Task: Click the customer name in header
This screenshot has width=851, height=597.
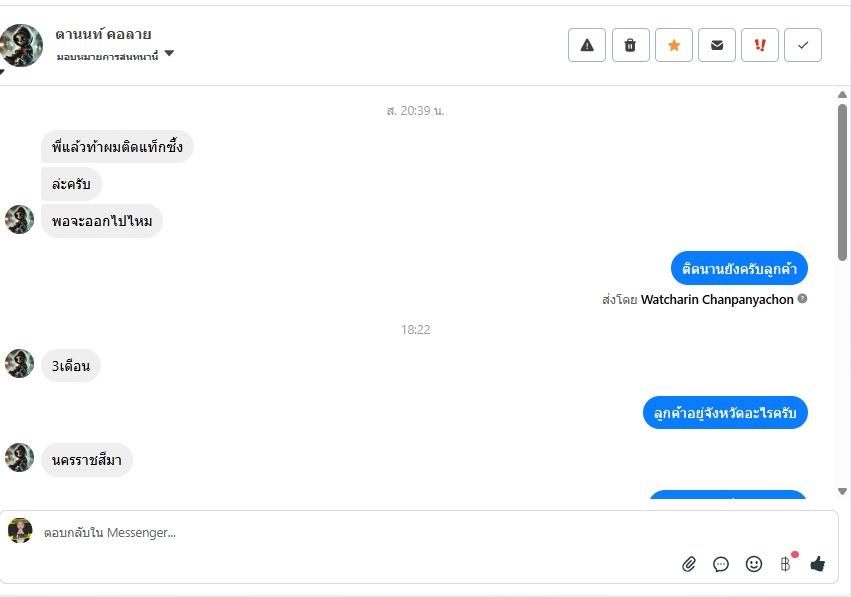Action: click(x=103, y=34)
